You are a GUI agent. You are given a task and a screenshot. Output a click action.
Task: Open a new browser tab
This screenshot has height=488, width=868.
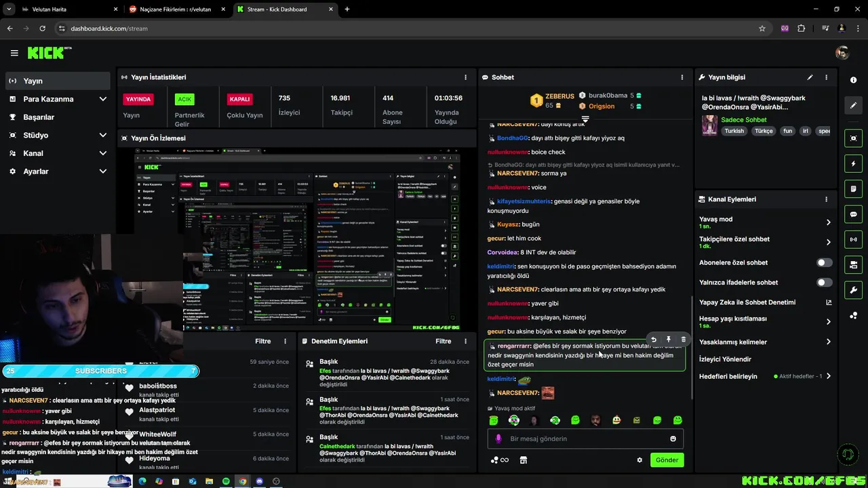347,9
